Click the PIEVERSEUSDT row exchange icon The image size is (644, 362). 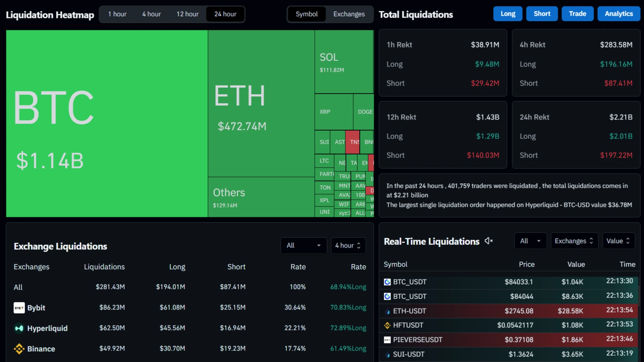[387, 340]
